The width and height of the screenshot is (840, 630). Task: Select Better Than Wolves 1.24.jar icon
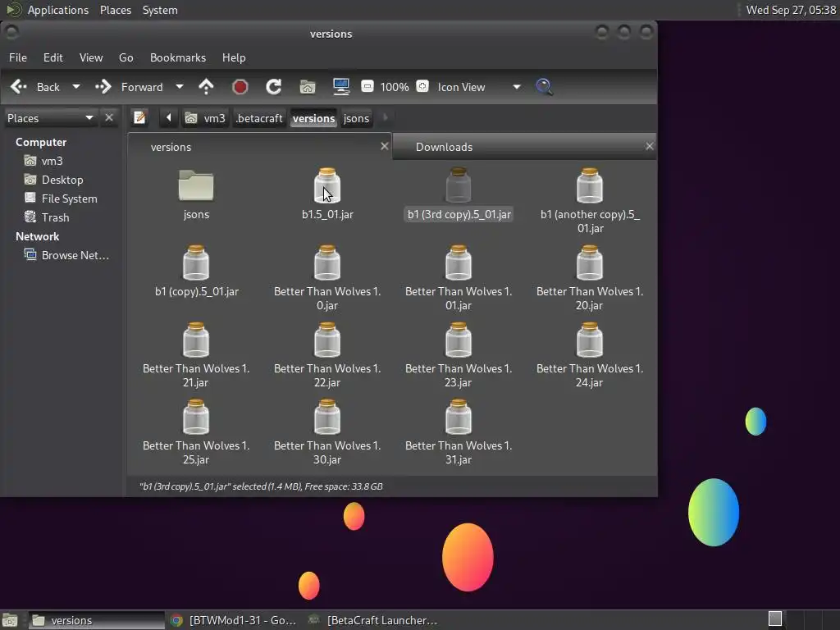click(x=590, y=340)
